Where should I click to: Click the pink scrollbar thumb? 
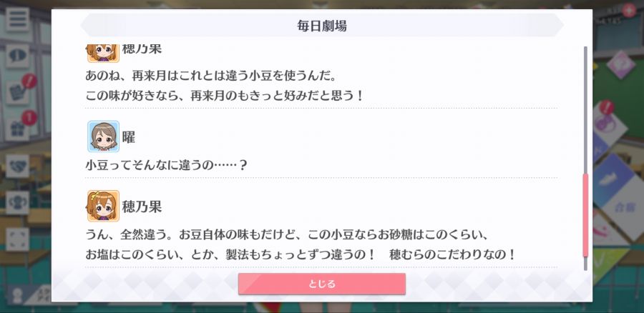tap(585, 215)
